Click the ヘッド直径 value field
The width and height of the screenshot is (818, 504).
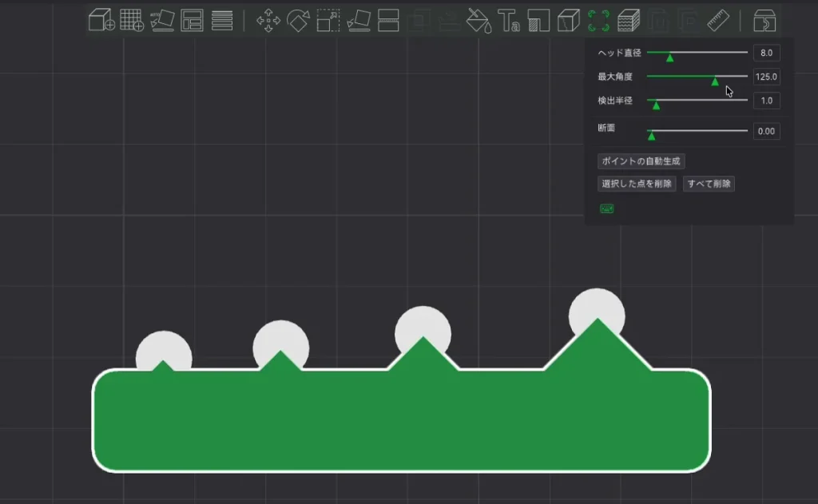[x=766, y=53]
